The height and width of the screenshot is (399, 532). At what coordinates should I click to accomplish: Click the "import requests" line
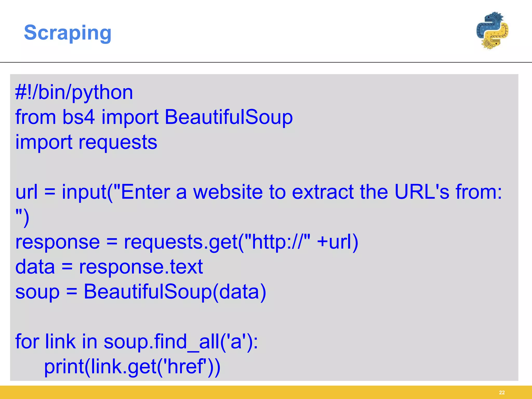point(86,142)
